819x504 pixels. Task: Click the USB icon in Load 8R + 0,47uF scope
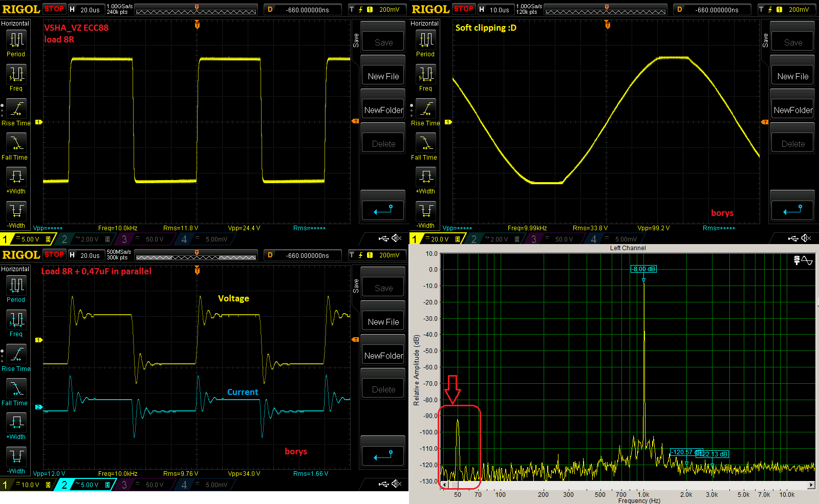coord(383,484)
